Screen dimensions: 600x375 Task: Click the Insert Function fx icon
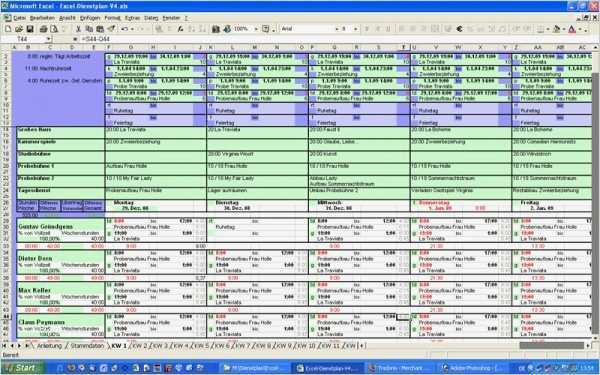pos(180,29)
